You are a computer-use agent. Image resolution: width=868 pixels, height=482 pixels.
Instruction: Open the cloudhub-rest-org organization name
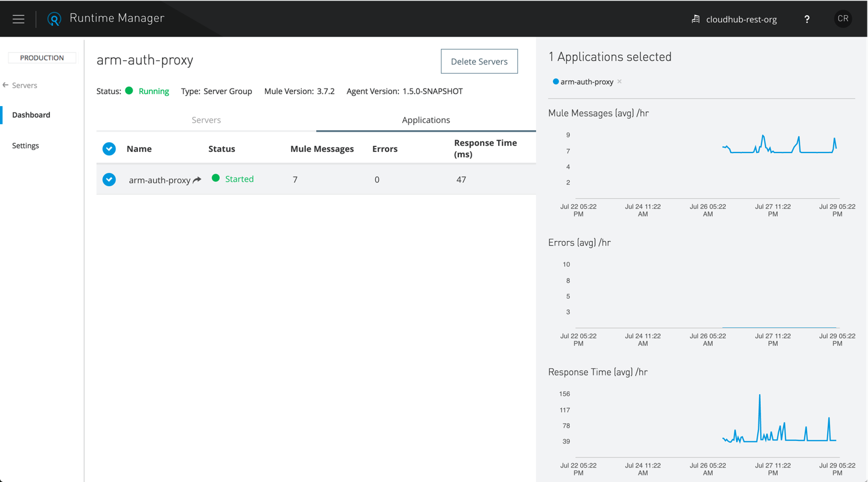pos(741,19)
